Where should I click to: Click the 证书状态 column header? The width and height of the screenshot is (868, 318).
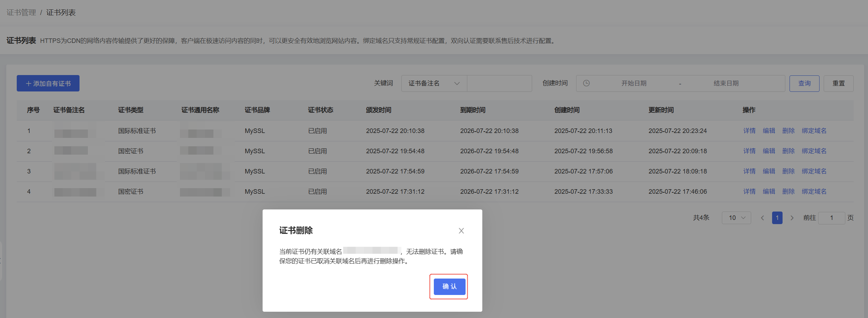coord(321,110)
